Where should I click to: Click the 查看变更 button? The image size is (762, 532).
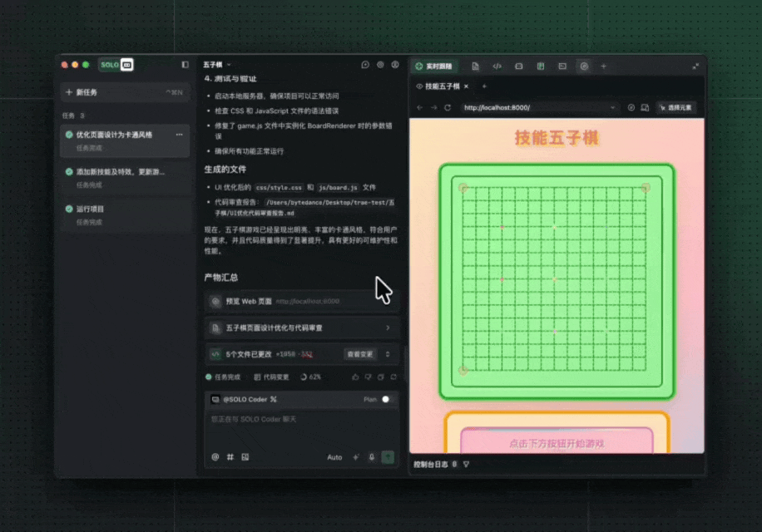(360, 354)
